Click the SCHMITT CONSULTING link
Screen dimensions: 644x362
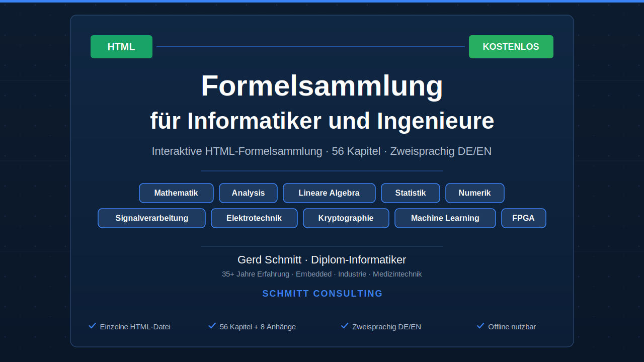pyautogui.click(x=322, y=293)
